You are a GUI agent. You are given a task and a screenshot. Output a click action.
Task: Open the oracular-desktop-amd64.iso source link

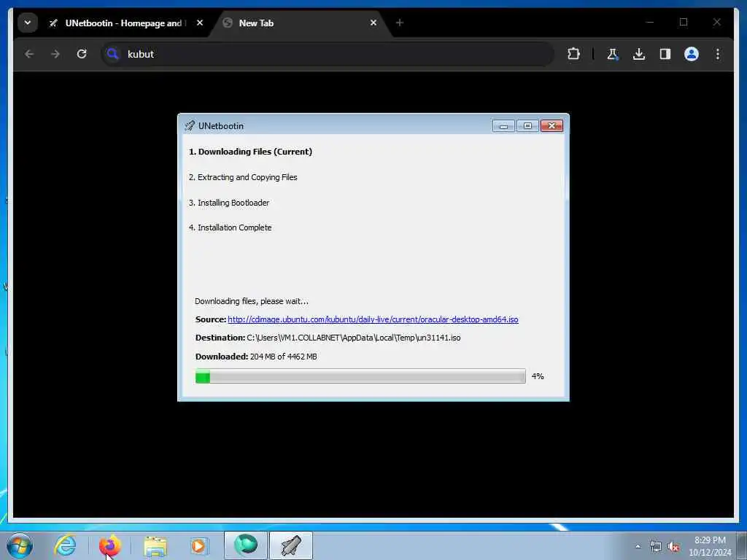click(x=373, y=319)
